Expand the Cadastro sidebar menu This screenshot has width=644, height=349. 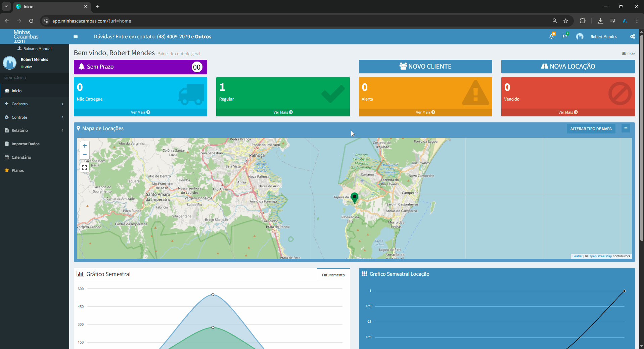point(35,104)
